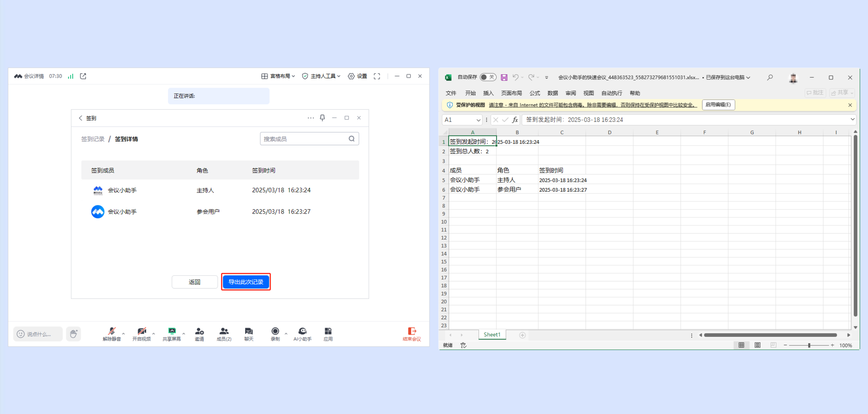Click the signal strength bars icon
This screenshot has width=868, height=414.
pyautogui.click(x=71, y=76)
